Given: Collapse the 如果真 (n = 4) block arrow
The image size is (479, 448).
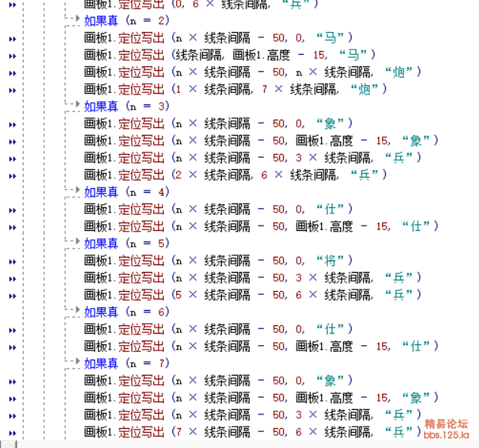Looking at the screenshot, I should pos(78,190).
